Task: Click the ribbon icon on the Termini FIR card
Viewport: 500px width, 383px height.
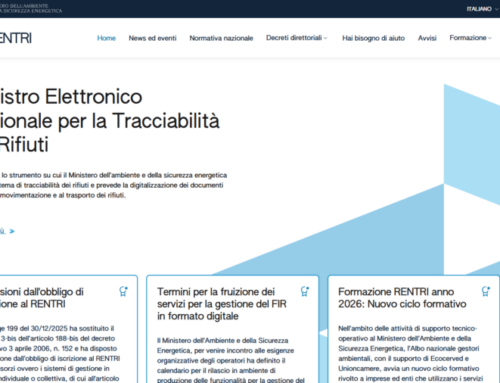Action: click(x=305, y=291)
